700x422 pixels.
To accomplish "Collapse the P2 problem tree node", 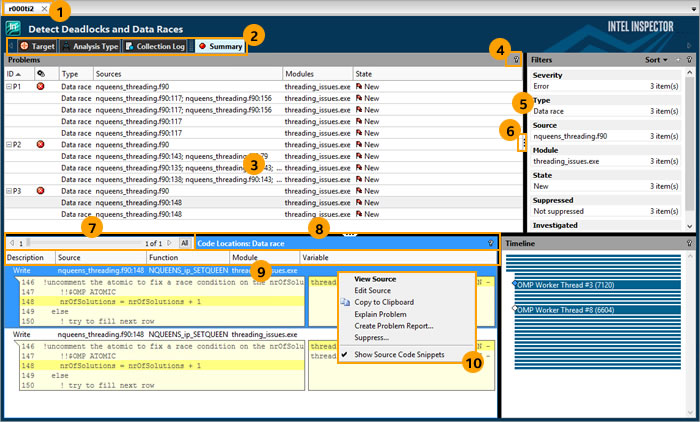I will tap(8, 145).
